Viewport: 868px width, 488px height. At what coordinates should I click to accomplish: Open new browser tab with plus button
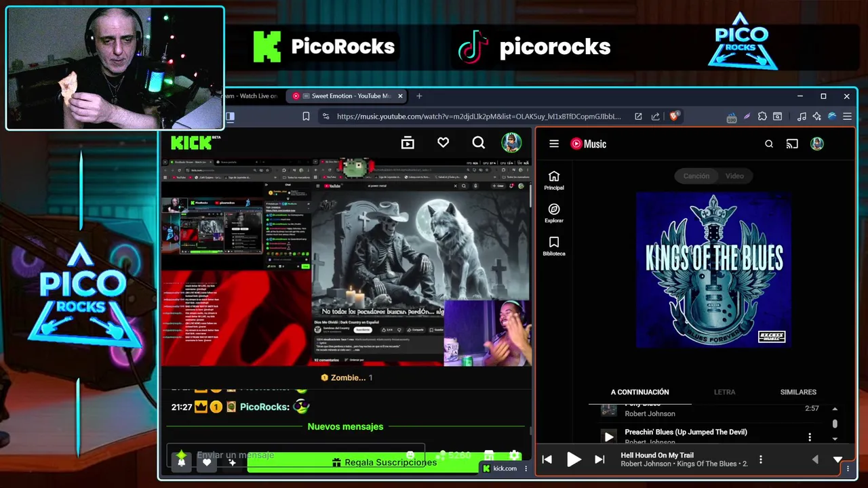click(419, 96)
